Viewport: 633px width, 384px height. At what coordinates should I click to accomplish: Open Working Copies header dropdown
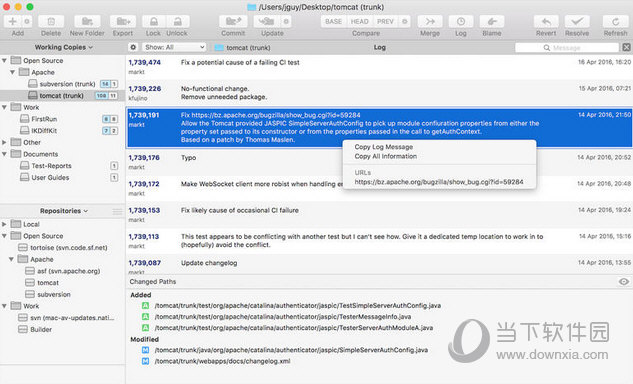tap(63, 47)
